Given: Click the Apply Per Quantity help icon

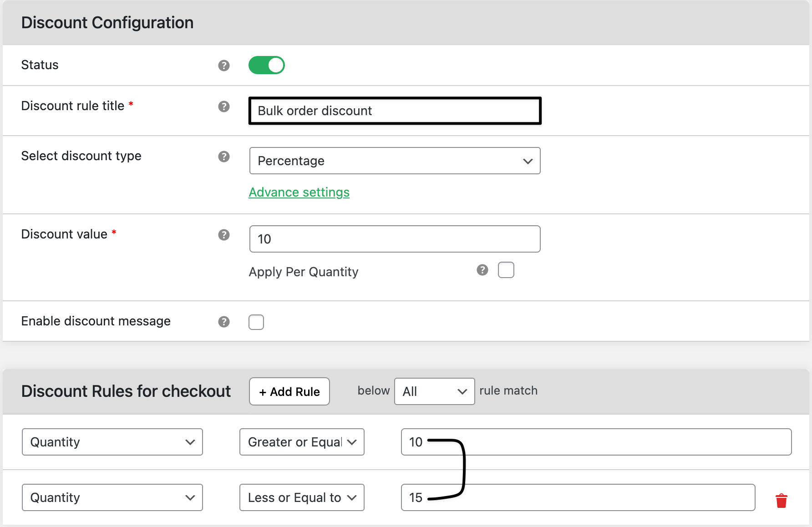Looking at the screenshot, I should (x=482, y=270).
